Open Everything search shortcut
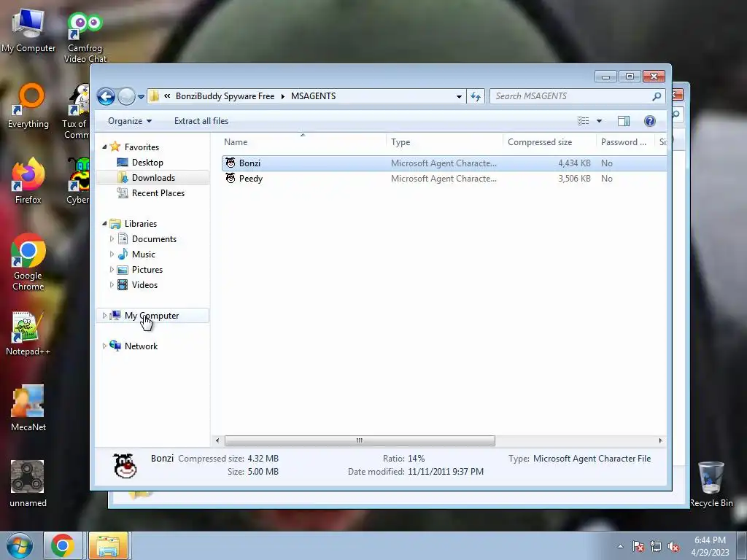 coord(28,106)
